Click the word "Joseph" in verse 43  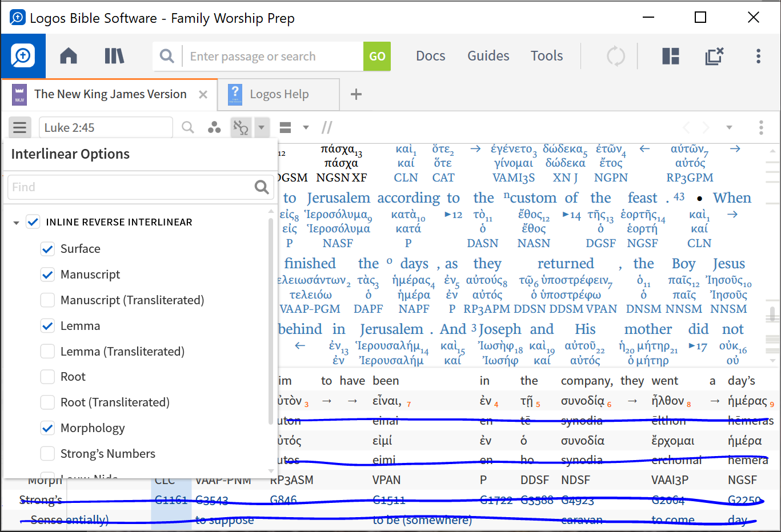(500, 329)
